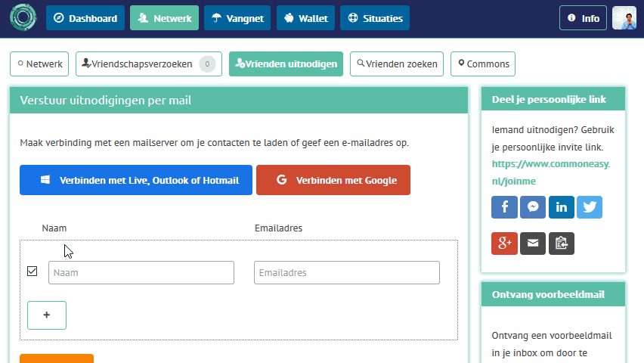This screenshot has height=363, width=644.
Task: Share invite link via Twitter icon
Action: click(590, 206)
